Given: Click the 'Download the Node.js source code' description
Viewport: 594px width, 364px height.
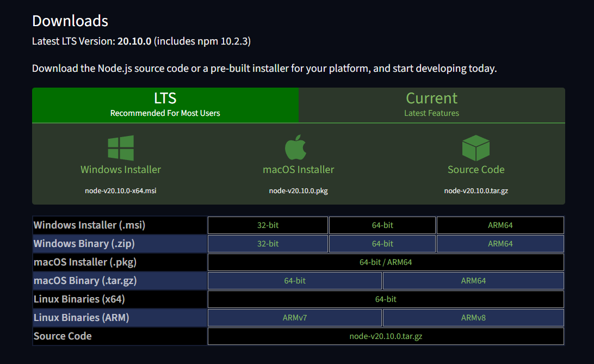Looking at the screenshot, I should (x=264, y=68).
